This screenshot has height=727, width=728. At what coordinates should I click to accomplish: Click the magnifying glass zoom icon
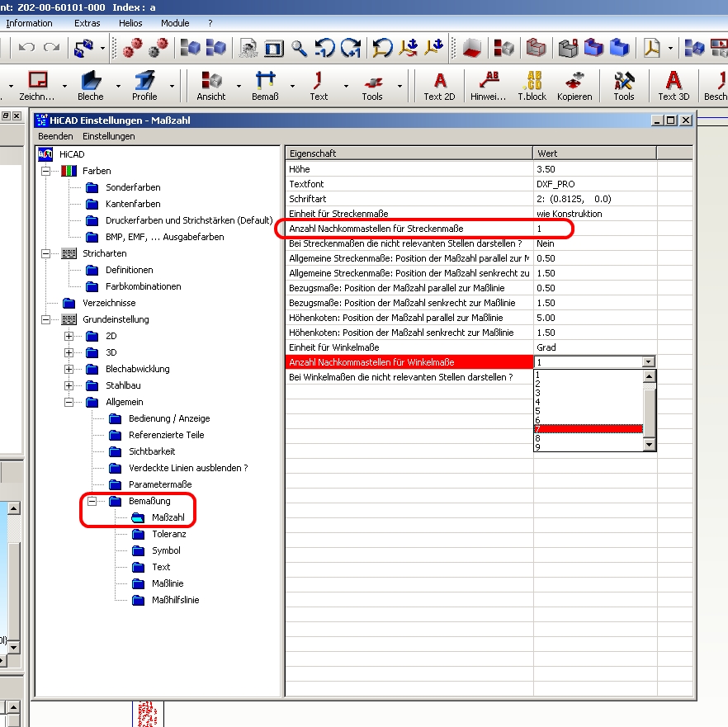299,48
